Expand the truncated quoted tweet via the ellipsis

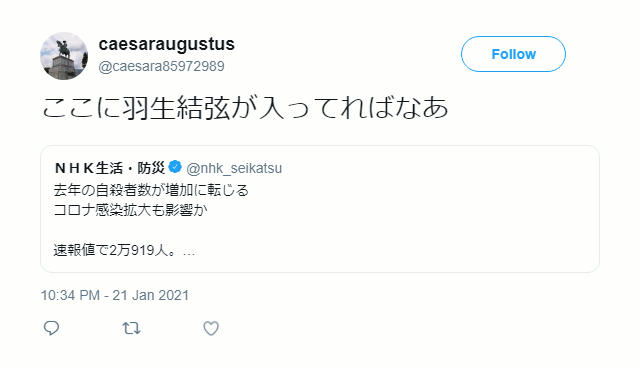pos(189,252)
